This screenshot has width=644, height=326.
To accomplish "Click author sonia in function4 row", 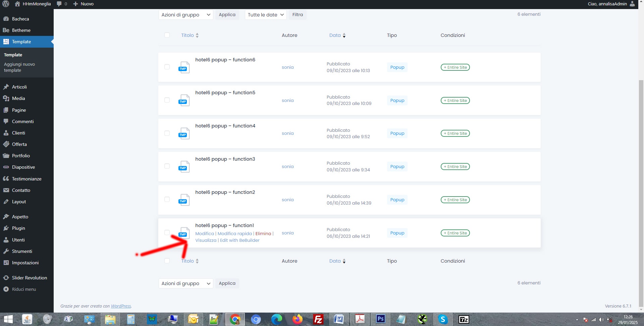I will pos(288,133).
